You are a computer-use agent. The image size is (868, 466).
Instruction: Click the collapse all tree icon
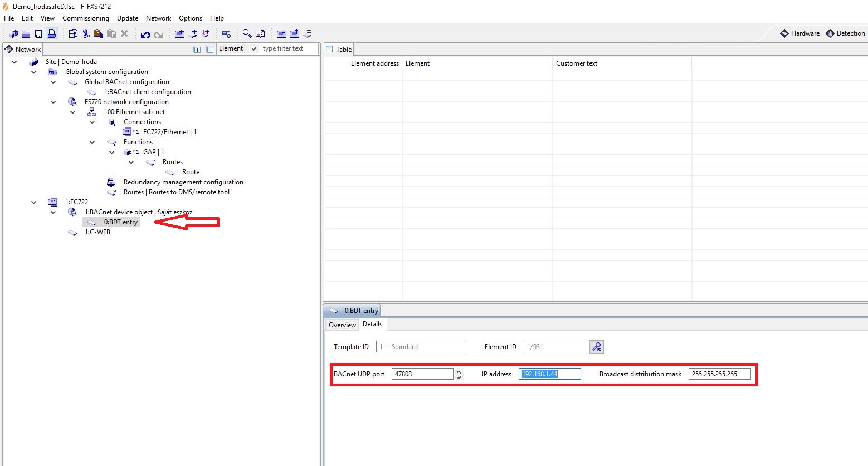click(210, 49)
